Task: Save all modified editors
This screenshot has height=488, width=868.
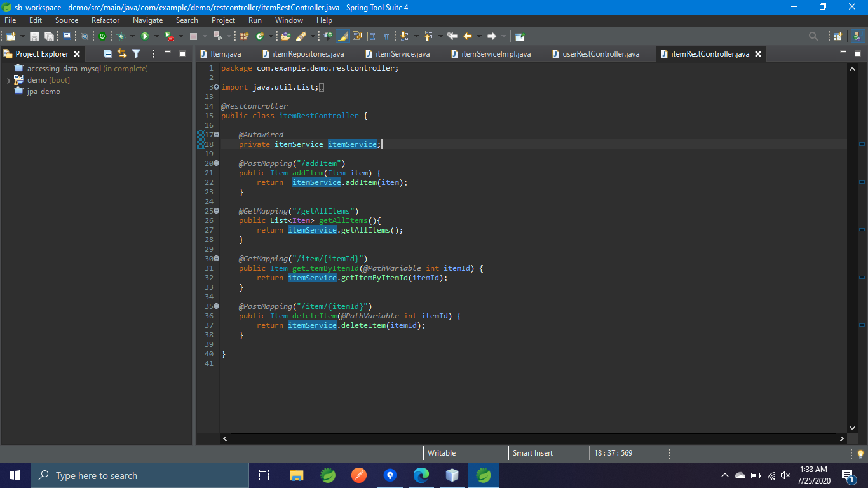Action: tap(50, 36)
